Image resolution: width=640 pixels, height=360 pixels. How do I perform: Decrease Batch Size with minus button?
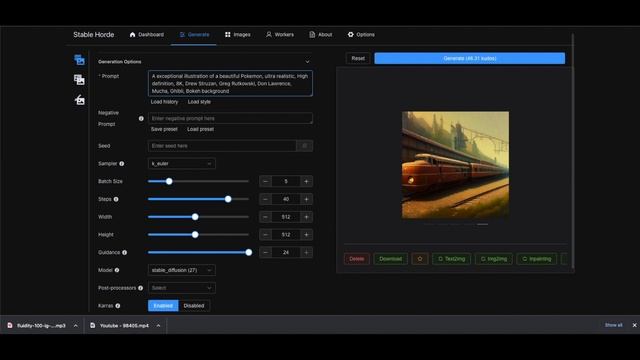(x=265, y=181)
